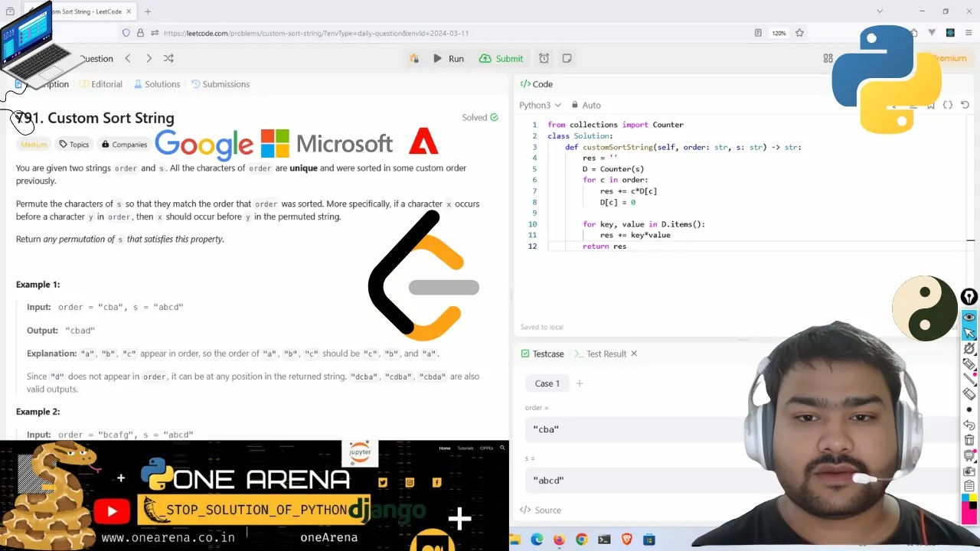980x551 pixels.
Task: Toggle the Auto setting in editor
Action: click(586, 105)
